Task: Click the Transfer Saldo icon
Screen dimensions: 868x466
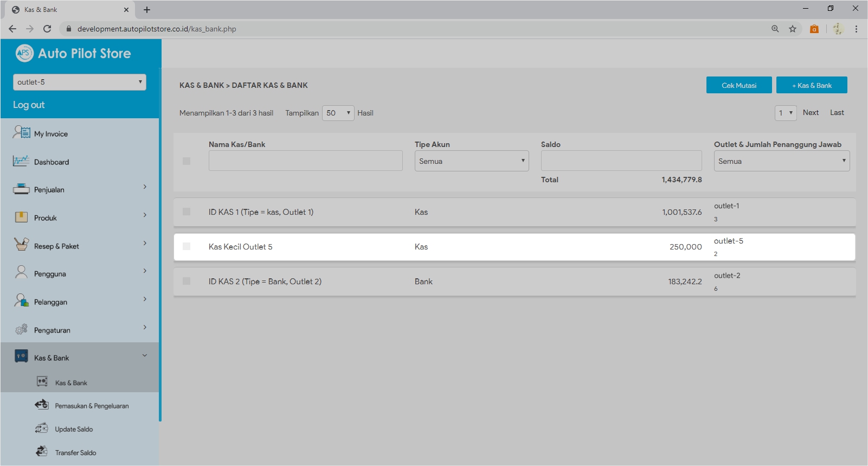Action: (42, 451)
